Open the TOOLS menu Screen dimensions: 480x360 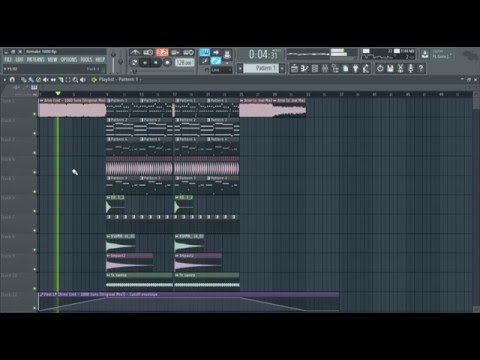click(x=86, y=59)
